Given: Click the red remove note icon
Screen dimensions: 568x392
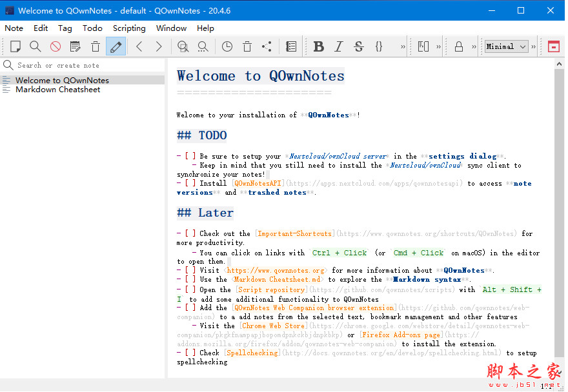Looking at the screenshot, I should tap(56, 46).
